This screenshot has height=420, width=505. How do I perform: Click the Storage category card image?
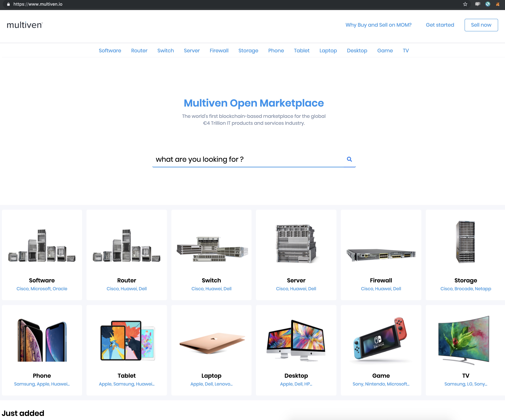[466, 242]
